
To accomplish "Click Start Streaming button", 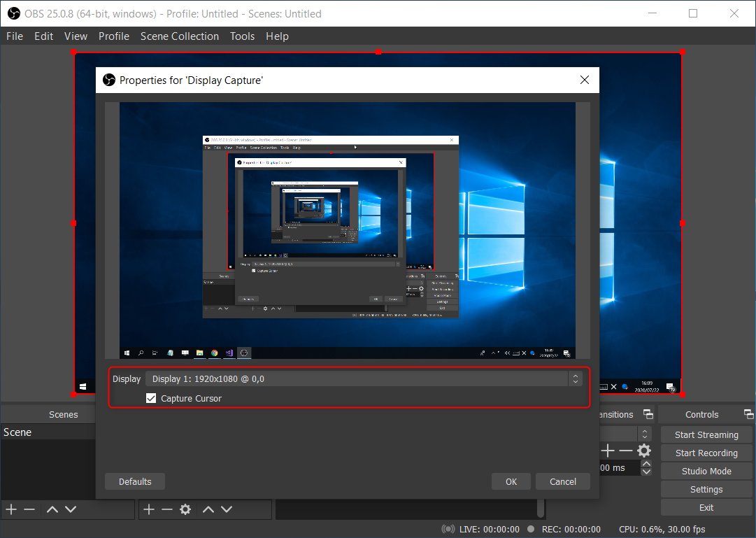I will click(706, 434).
